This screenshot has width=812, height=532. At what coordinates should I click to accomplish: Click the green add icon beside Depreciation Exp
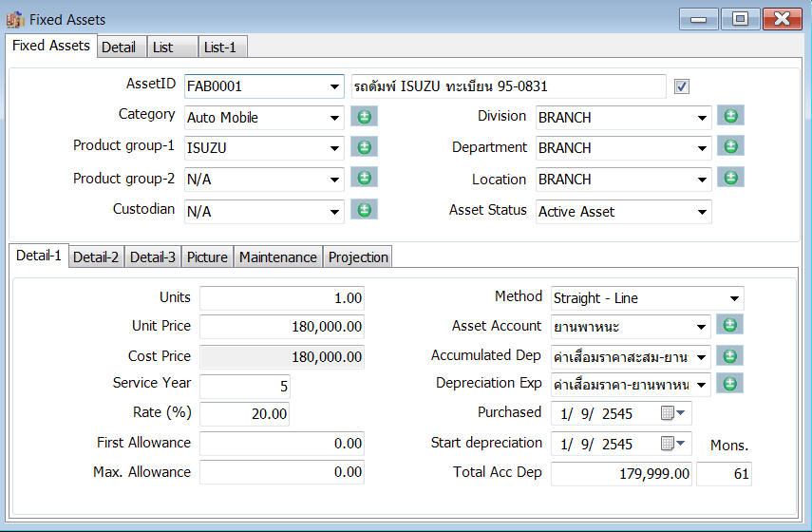click(729, 383)
